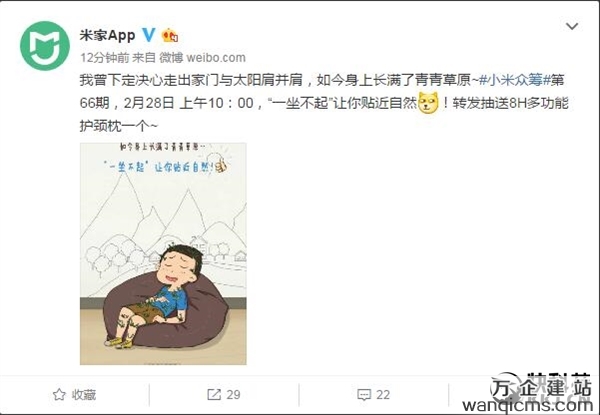The width and height of the screenshot is (600, 415).
Task: Click the repost count 29
Action: pos(233,394)
